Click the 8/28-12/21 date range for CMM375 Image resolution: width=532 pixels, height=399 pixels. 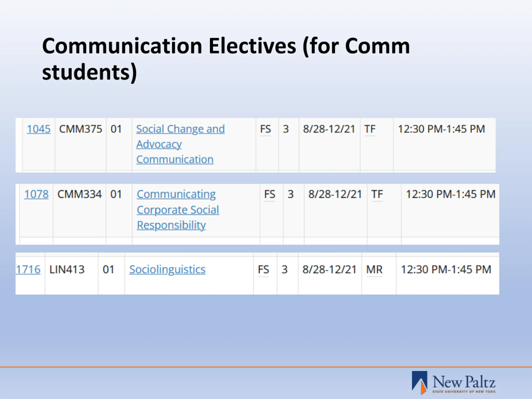point(329,129)
